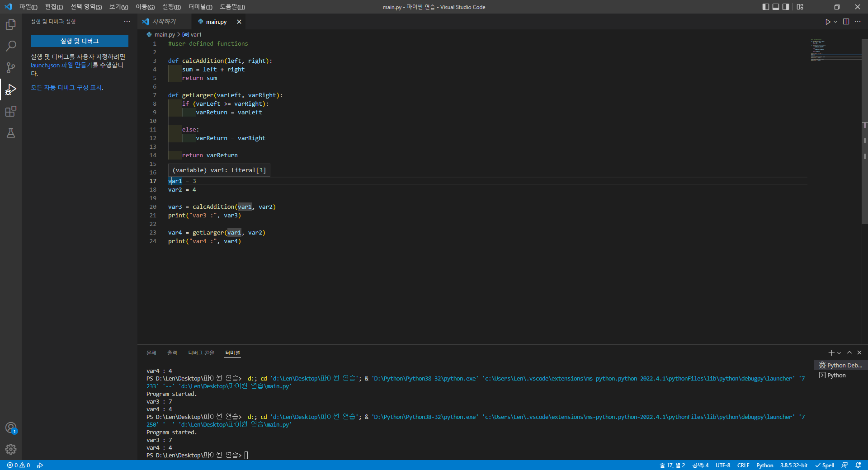Open the 선택 영역 menu
This screenshot has width=868, height=470.
tap(86, 7)
